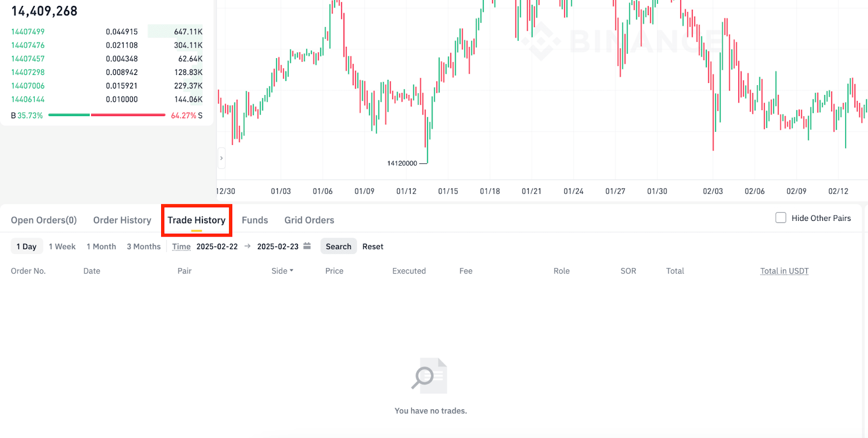Pick the 3 Months range filter
The height and width of the screenshot is (438, 868).
pos(144,246)
